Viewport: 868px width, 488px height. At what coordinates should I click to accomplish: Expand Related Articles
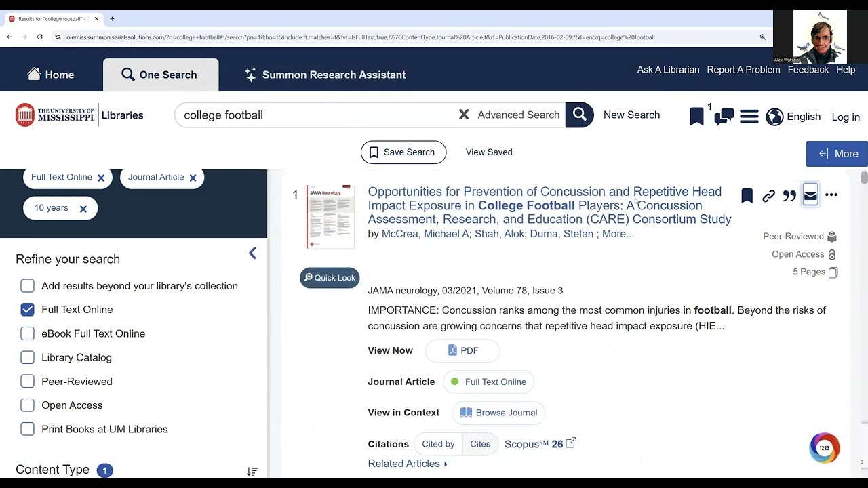(x=408, y=464)
